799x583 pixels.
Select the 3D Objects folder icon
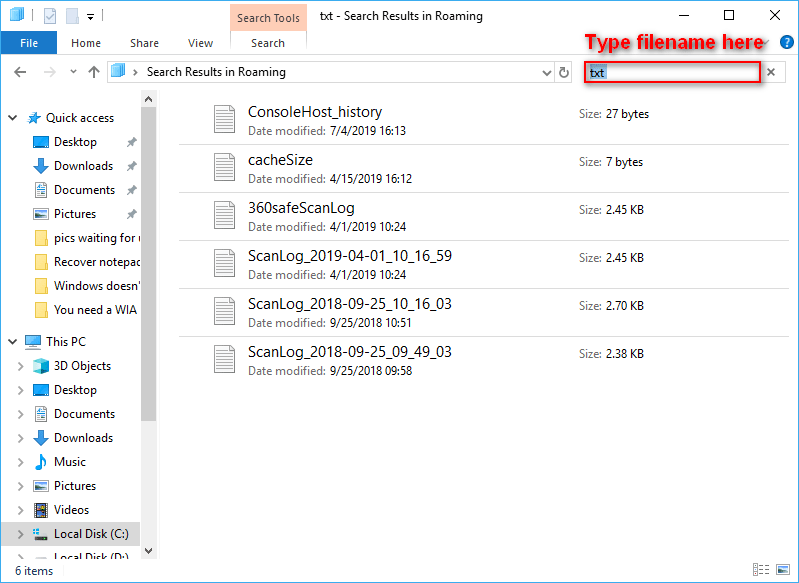point(41,366)
